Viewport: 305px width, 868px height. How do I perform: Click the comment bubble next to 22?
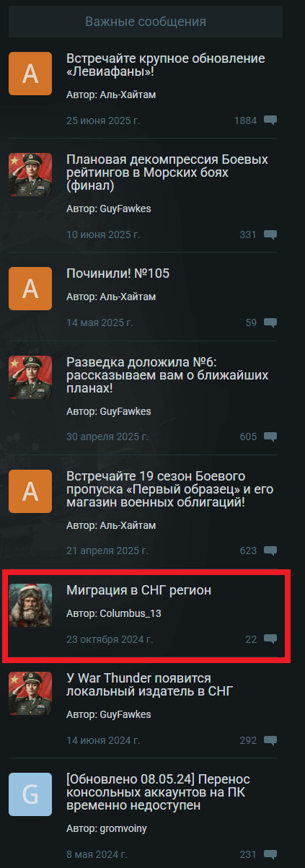pos(270,639)
